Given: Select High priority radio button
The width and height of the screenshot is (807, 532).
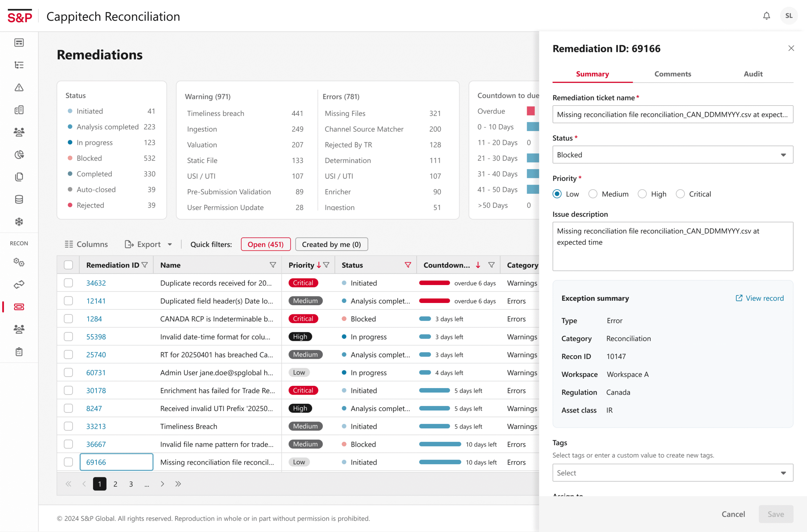Looking at the screenshot, I should 642,194.
